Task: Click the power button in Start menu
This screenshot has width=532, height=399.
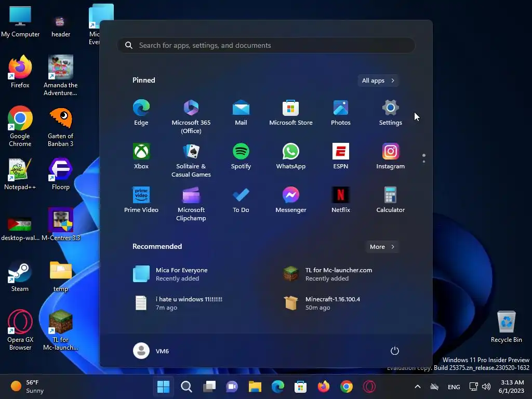Action: tap(395, 351)
